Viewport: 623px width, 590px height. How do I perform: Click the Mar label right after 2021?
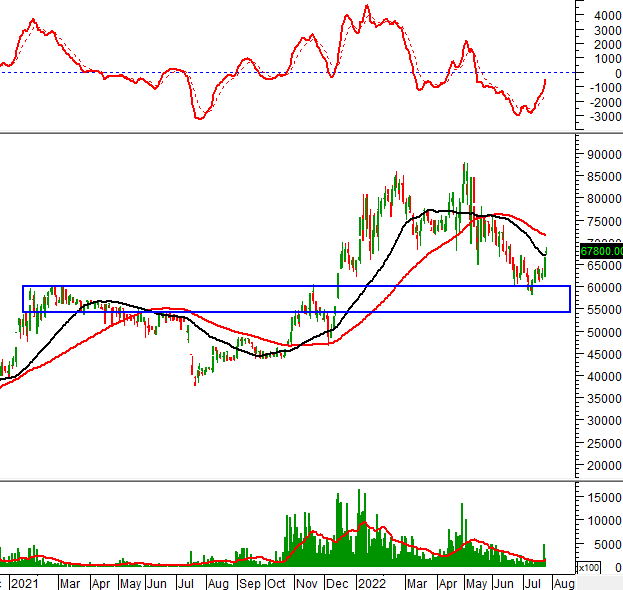pyautogui.click(x=70, y=584)
